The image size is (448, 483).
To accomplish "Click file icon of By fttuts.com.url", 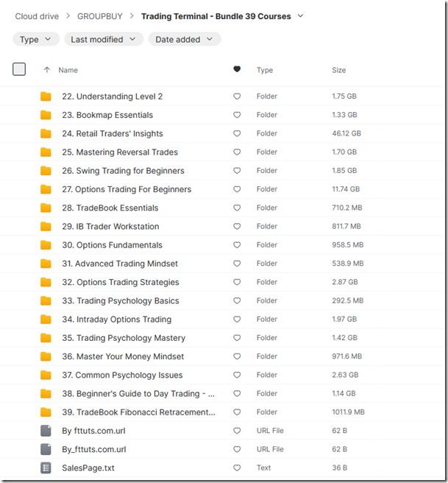I will coord(46,431).
